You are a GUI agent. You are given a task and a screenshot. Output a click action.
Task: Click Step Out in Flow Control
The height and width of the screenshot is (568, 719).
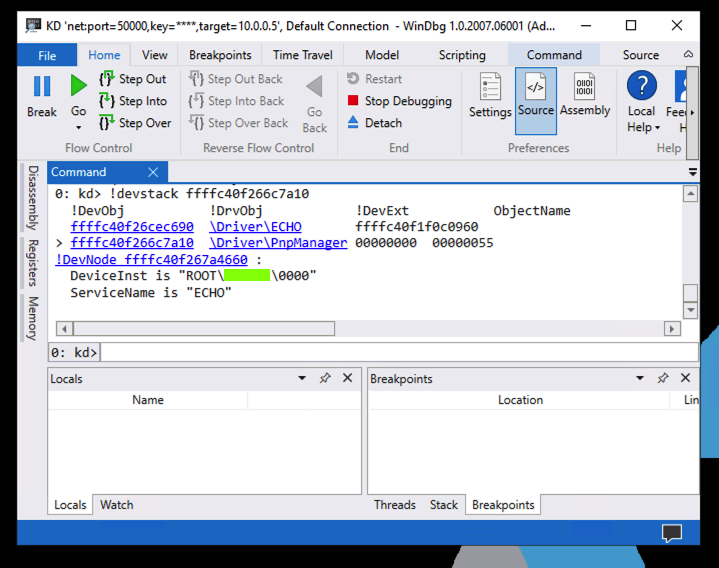pos(133,79)
